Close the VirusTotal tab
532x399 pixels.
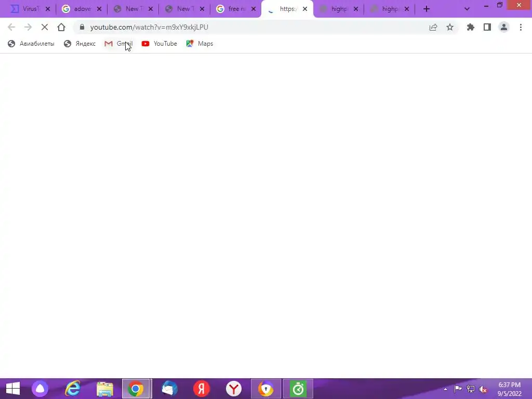click(48, 9)
